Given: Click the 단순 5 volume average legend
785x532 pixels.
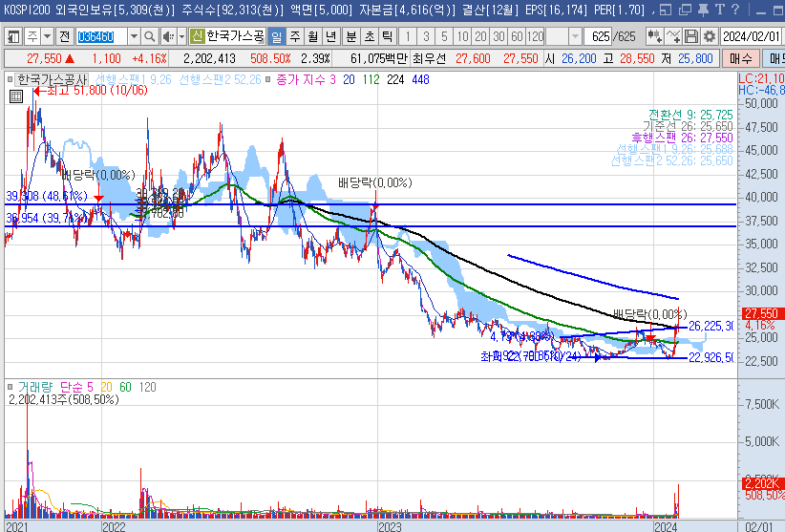Looking at the screenshot, I should point(76,387).
